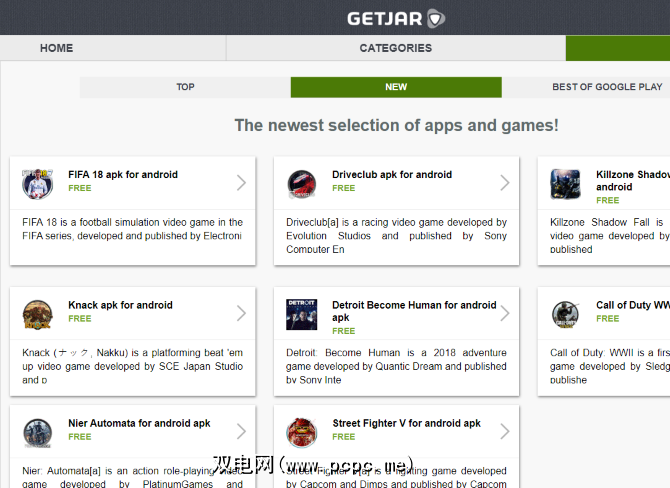Open the CATEGORIES menu

tap(396, 48)
